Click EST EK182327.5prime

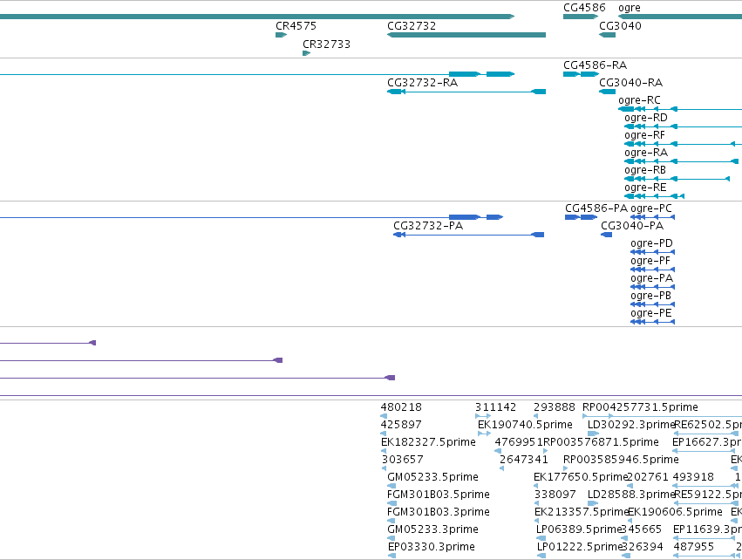428,442
